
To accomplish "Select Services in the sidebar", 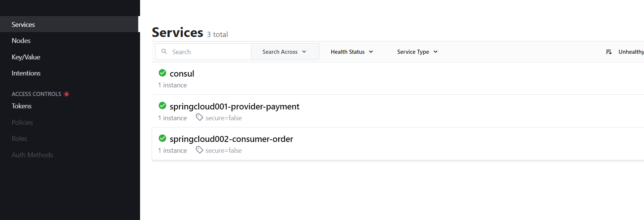I will point(23,25).
